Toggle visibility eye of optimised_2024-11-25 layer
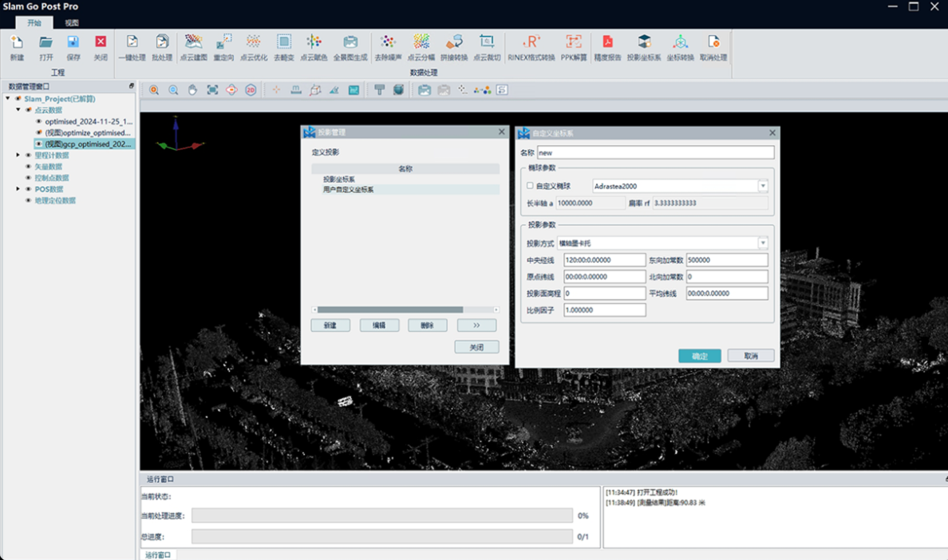The width and height of the screenshot is (948, 560). point(38,122)
